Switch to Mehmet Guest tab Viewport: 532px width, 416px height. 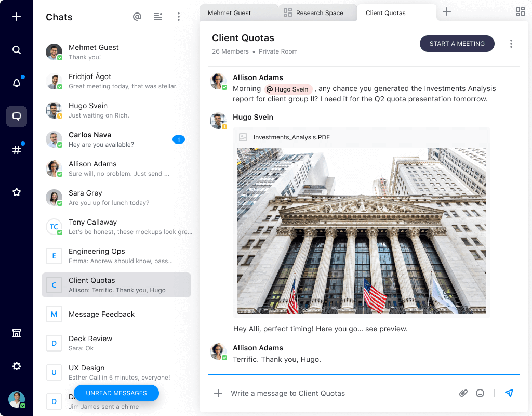coord(239,13)
